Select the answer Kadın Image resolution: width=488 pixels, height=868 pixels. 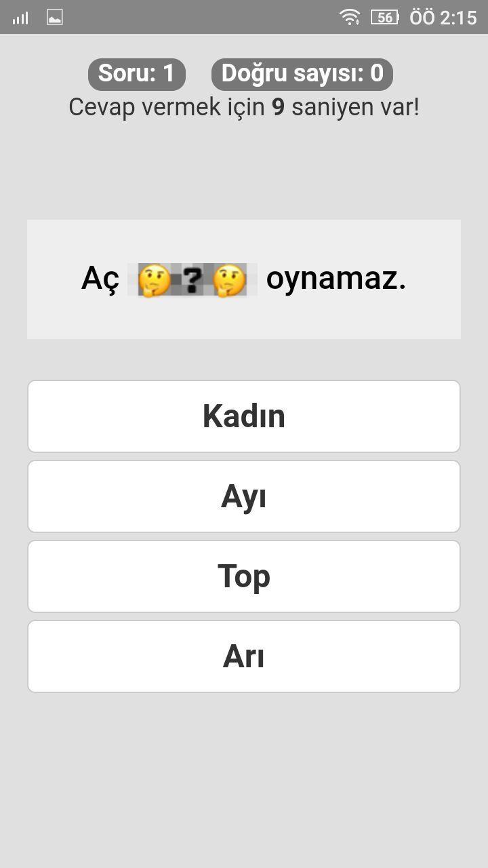coord(244,416)
